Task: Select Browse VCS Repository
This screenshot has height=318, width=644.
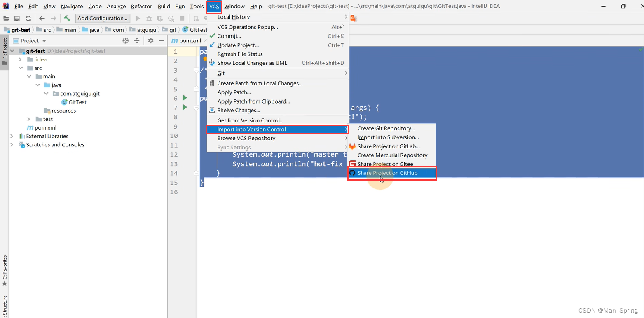Action: coord(278,138)
